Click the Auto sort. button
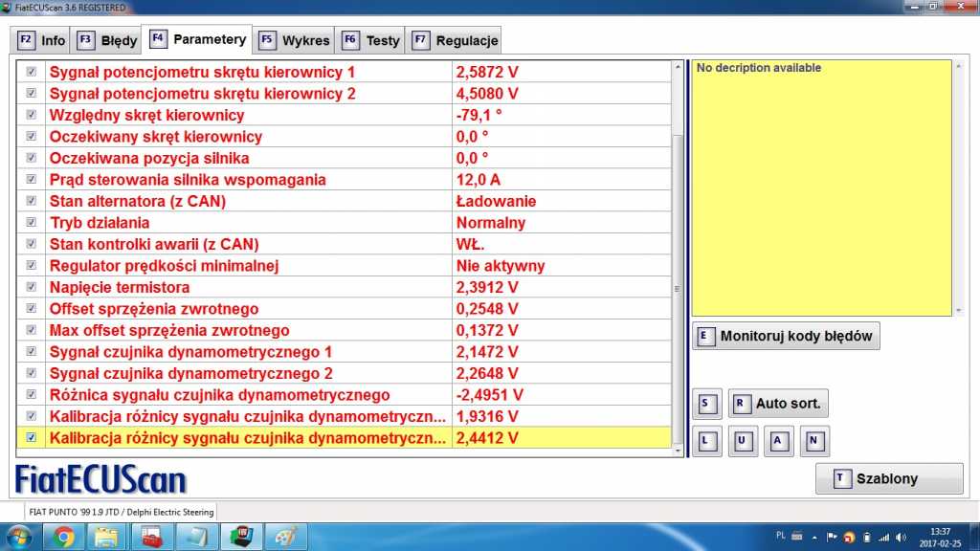Image resolution: width=980 pixels, height=551 pixels. coord(778,404)
